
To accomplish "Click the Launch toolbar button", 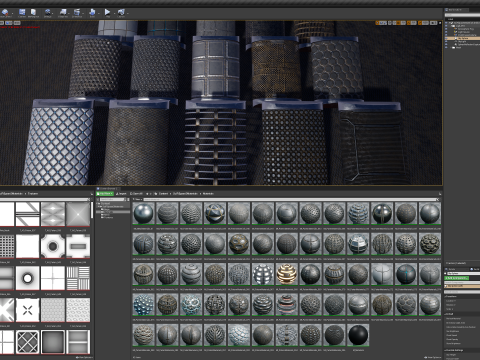I will (121, 13).
